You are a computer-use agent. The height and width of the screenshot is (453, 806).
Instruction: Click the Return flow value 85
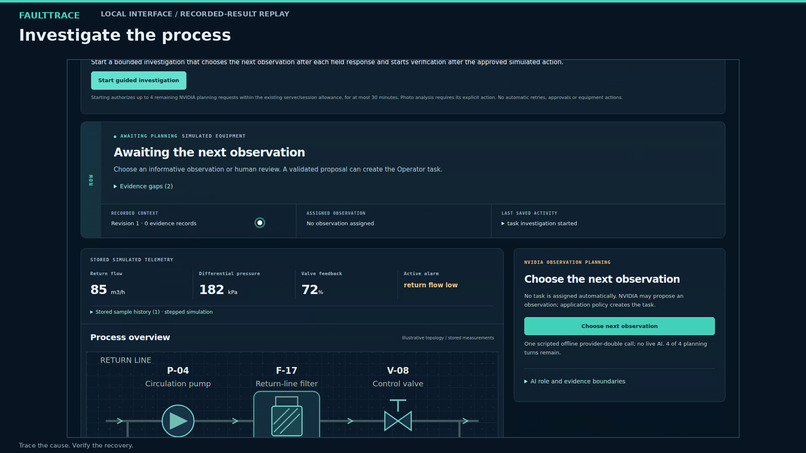point(98,289)
